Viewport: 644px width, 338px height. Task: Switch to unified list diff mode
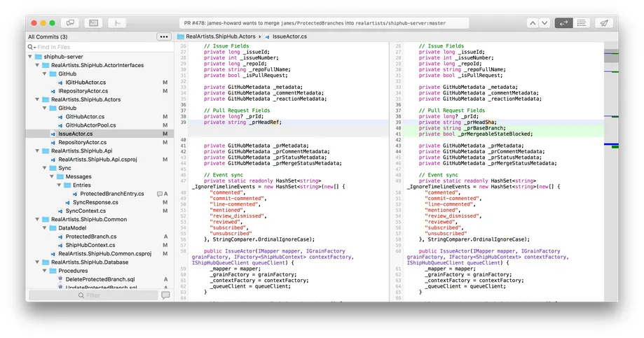(581, 23)
